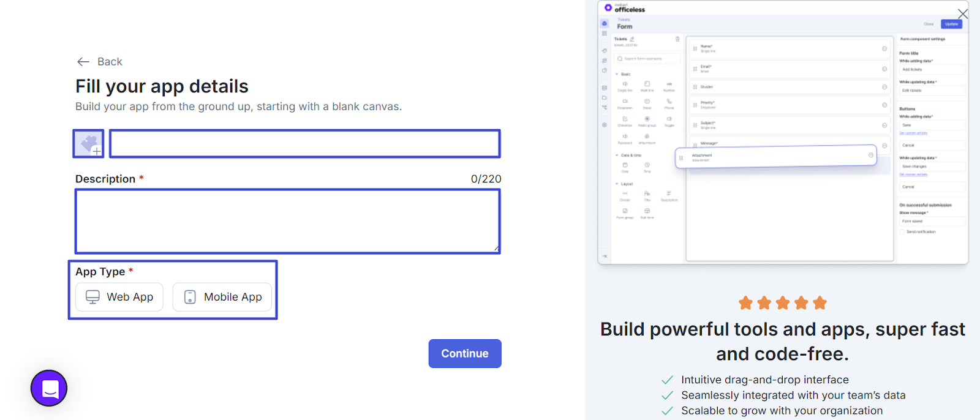Screen dimensions: 980x420
Task: Open the chat support widget
Action: tap(49, 388)
